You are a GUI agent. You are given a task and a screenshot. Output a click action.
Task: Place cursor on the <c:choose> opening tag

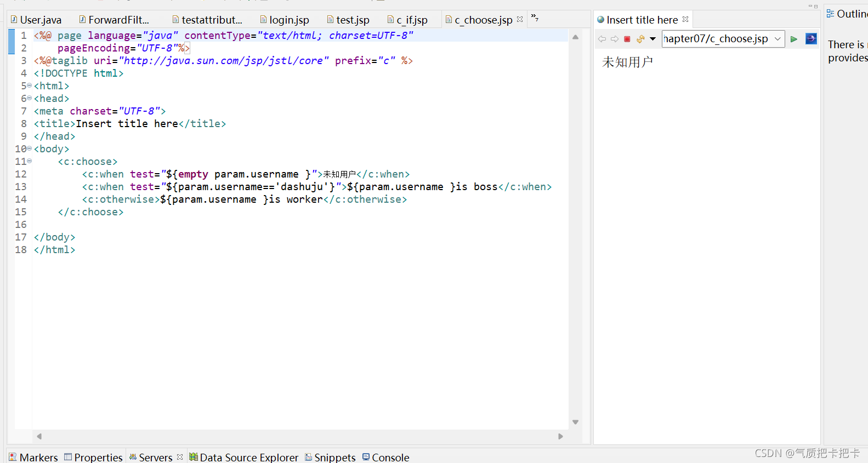point(88,162)
